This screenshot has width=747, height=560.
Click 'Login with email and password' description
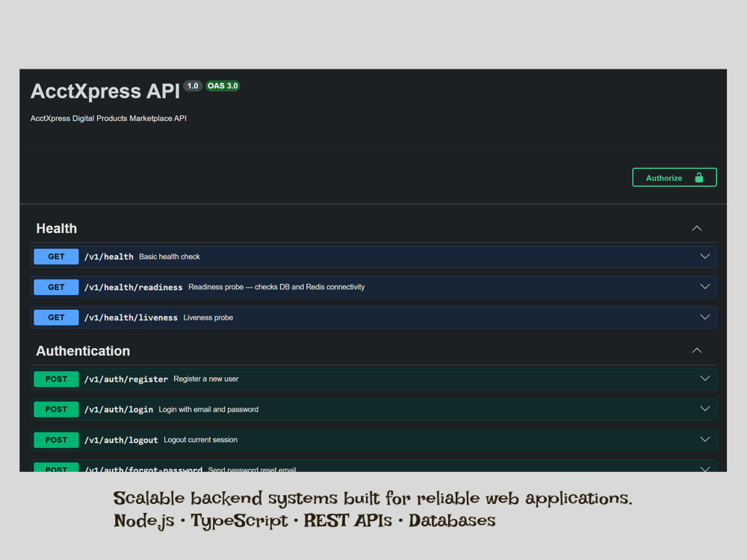(x=208, y=409)
